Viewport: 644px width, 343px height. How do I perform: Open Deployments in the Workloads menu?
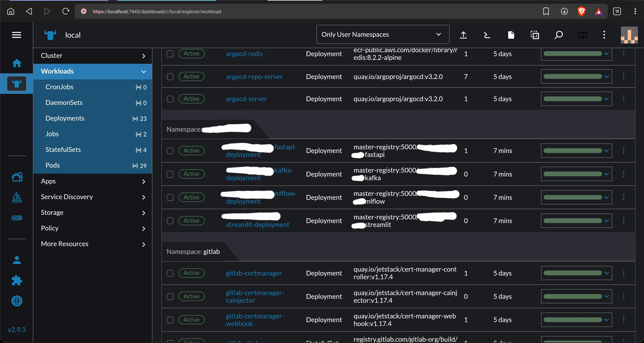pos(93,118)
